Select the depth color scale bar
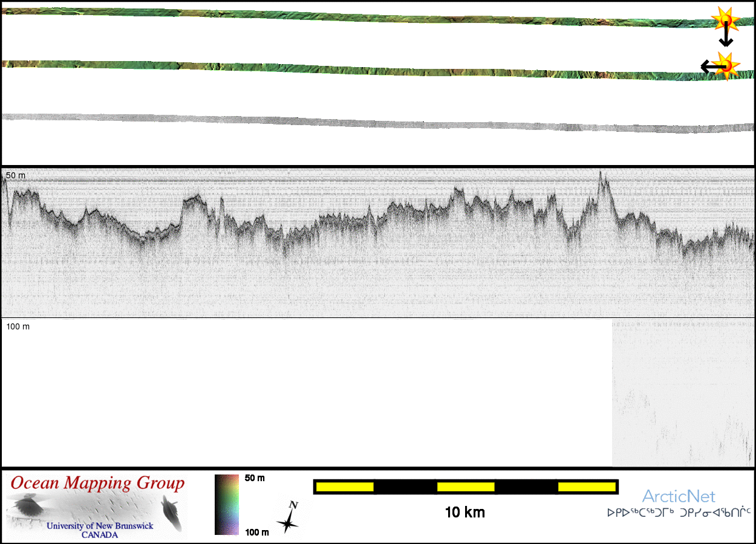The height and width of the screenshot is (544, 756). point(227,505)
